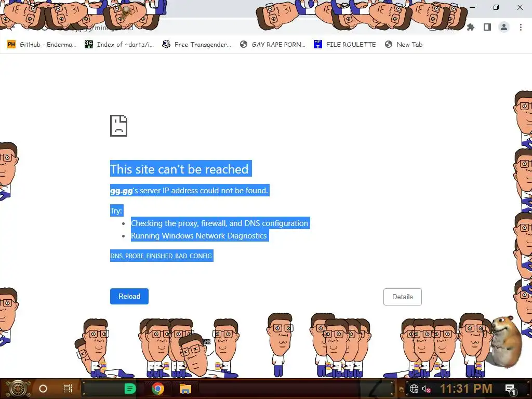Open the green chat app on taskbar
This screenshot has width=532, height=399.
coord(130,389)
